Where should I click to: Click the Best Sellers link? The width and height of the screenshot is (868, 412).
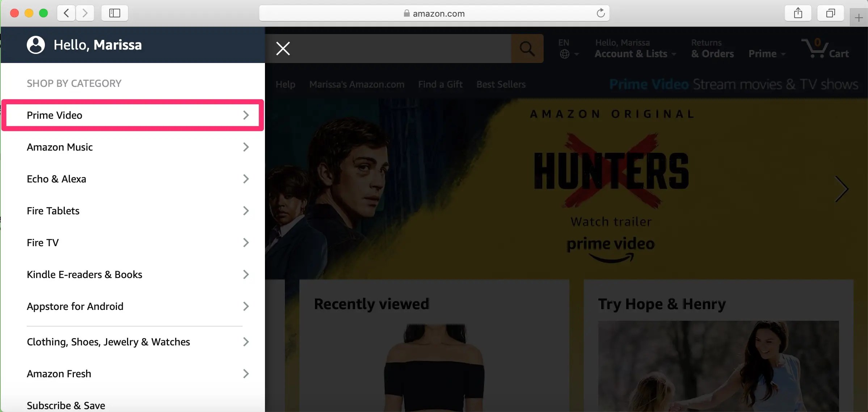click(x=501, y=84)
